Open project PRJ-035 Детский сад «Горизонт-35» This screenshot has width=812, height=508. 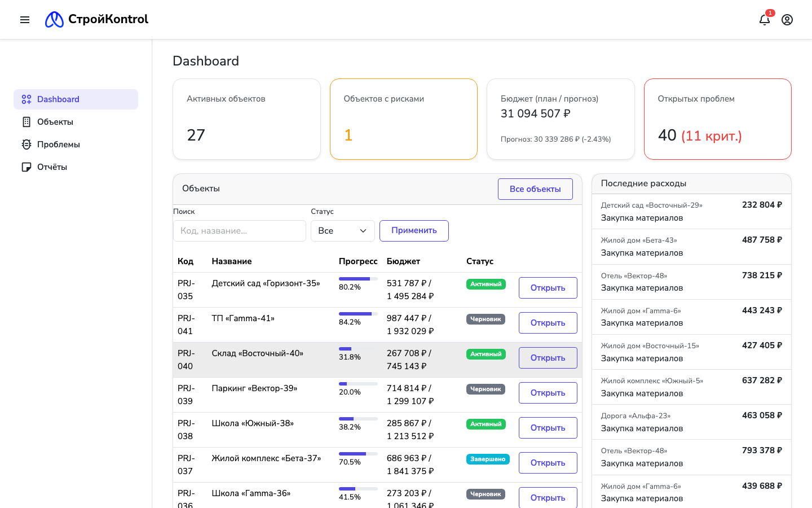coord(548,288)
